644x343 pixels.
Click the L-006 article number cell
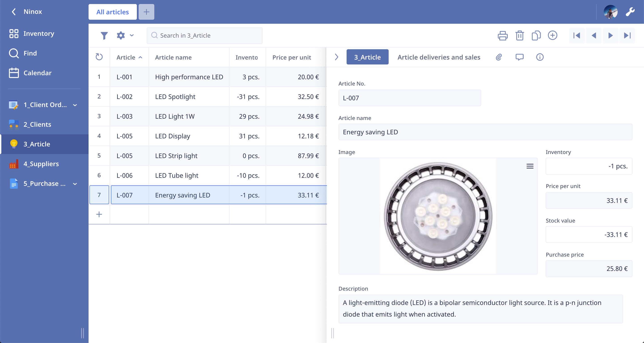129,175
